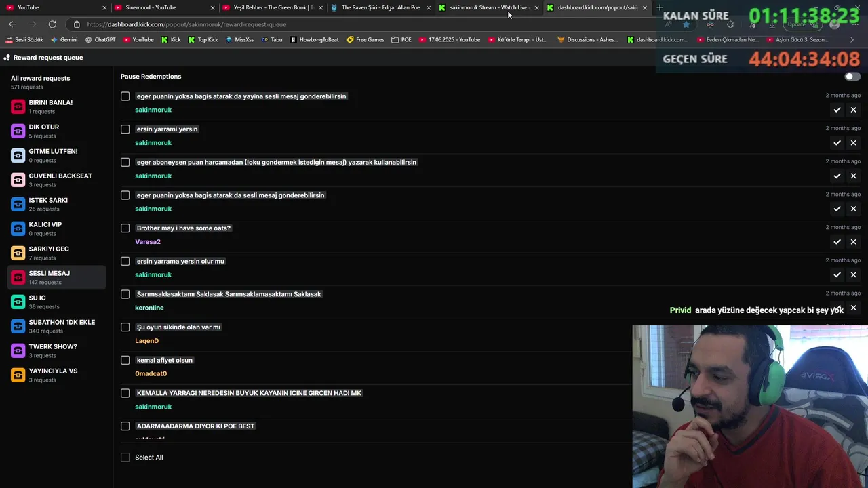
Task: Open the KALICI VIP reward icon
Action: [18, 228]
